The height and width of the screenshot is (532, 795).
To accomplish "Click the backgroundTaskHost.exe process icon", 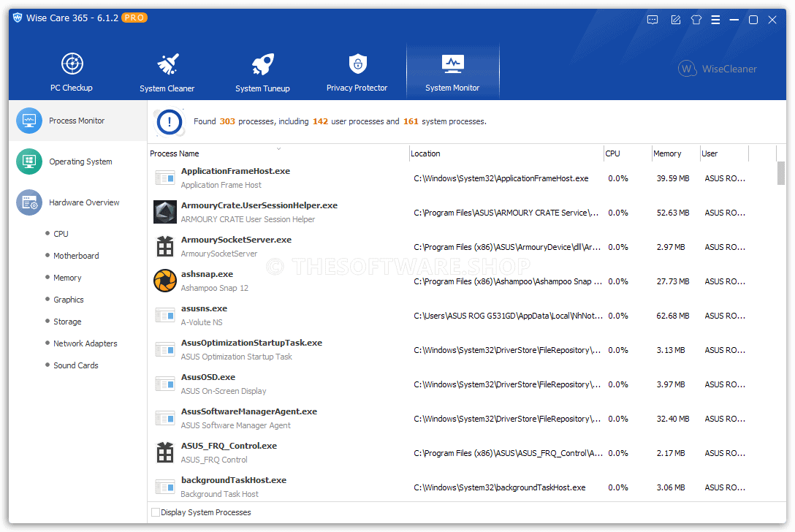I will 165,487.
